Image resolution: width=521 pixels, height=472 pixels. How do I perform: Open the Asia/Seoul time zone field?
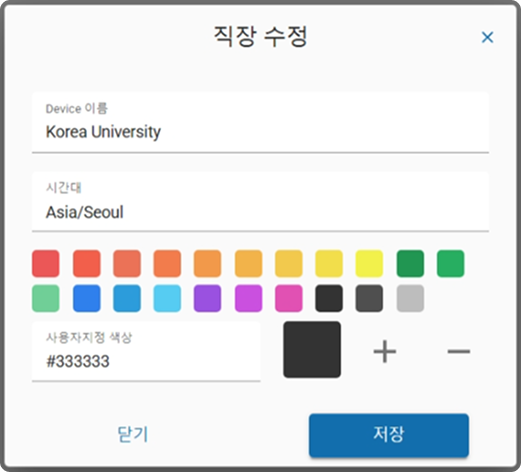pyautogui.click(x=260, y=201)
